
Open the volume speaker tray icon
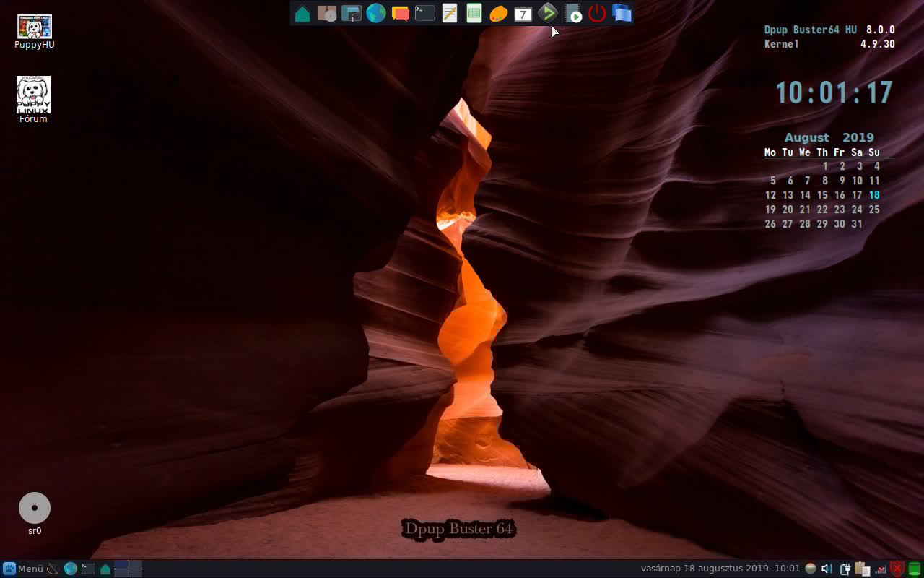point(827,569)
